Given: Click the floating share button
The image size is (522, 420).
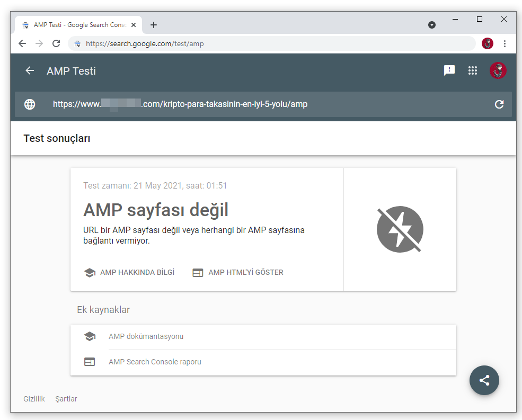Looking at the screenshot, I should [x=484, y=380].
